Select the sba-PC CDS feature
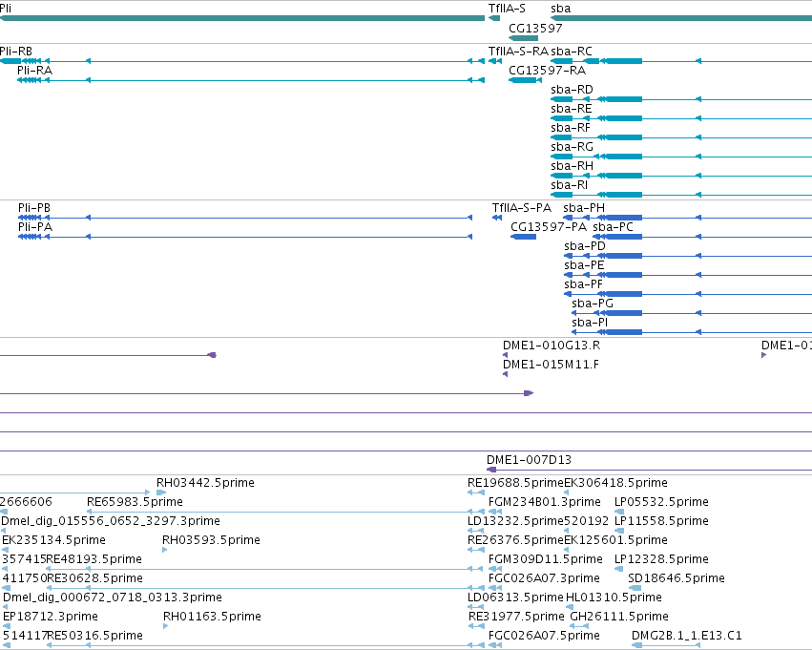The height and width of the screenshot is (650, 812). (613, 227)
